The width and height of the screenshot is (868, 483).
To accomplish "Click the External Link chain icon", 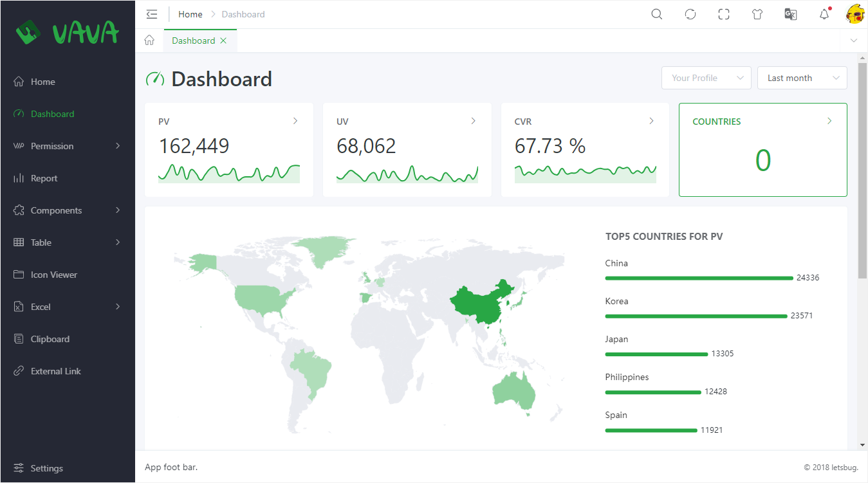I will [19, 371].
